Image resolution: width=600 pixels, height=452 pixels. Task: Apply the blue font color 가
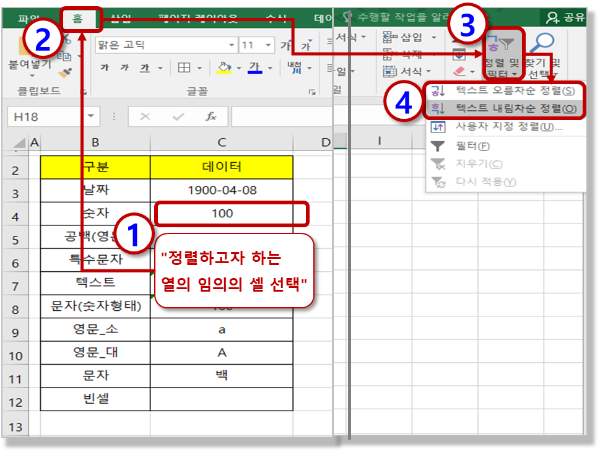tap(255, 68)
